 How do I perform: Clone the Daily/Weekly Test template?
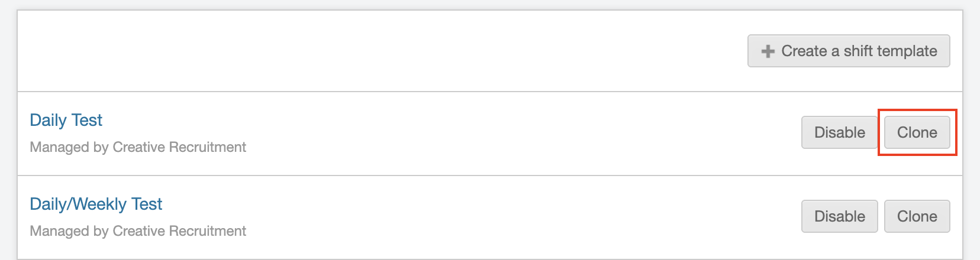[x=917, y=216]
